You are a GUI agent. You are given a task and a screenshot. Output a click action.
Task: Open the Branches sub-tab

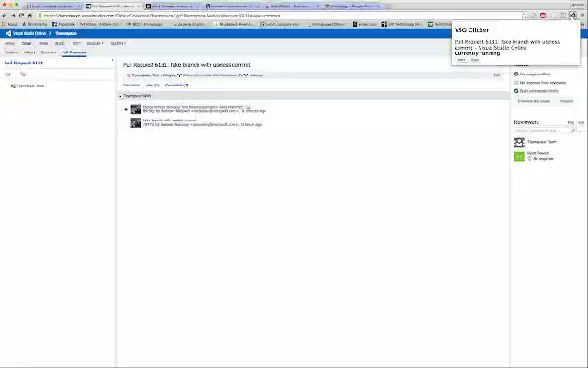pos(49,52)
